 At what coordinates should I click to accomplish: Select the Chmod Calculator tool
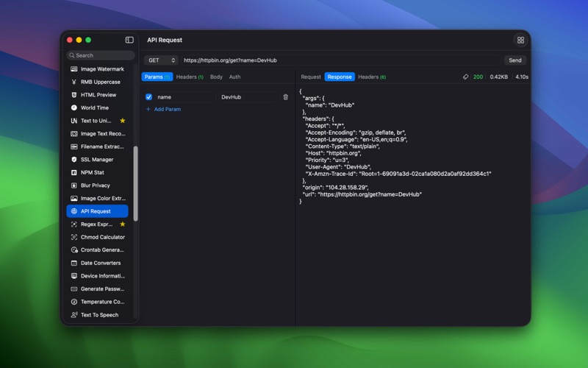click(102, 237)
